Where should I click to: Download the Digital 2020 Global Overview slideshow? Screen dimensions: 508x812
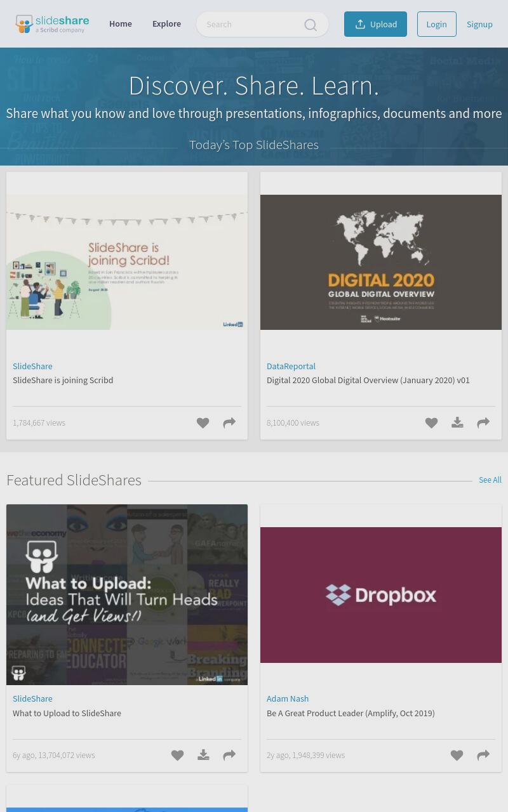457,423
